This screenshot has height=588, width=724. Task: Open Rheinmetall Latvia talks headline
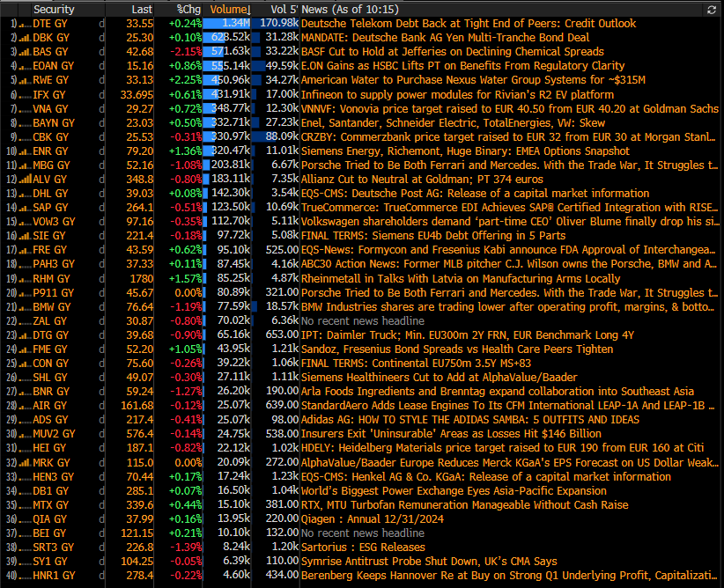pos(461,279)
